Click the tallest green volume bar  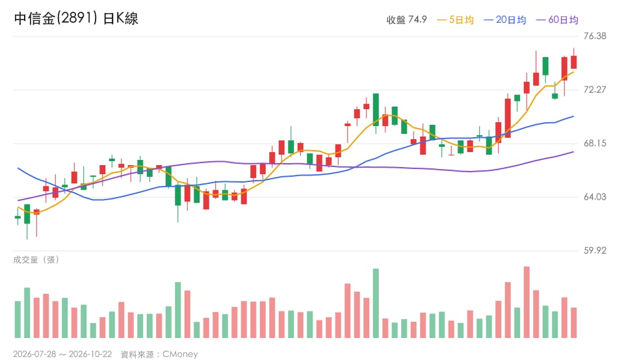point(376,303)
